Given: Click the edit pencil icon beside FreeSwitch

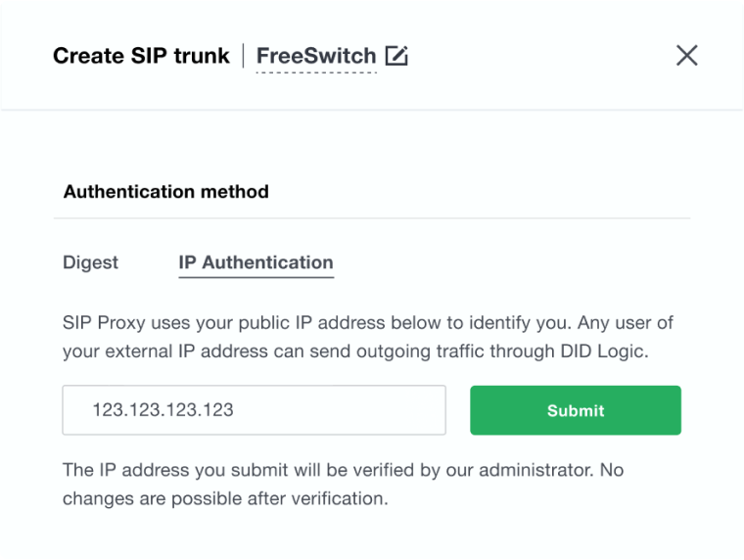Looking at the screenshot, I should point(396,56).
